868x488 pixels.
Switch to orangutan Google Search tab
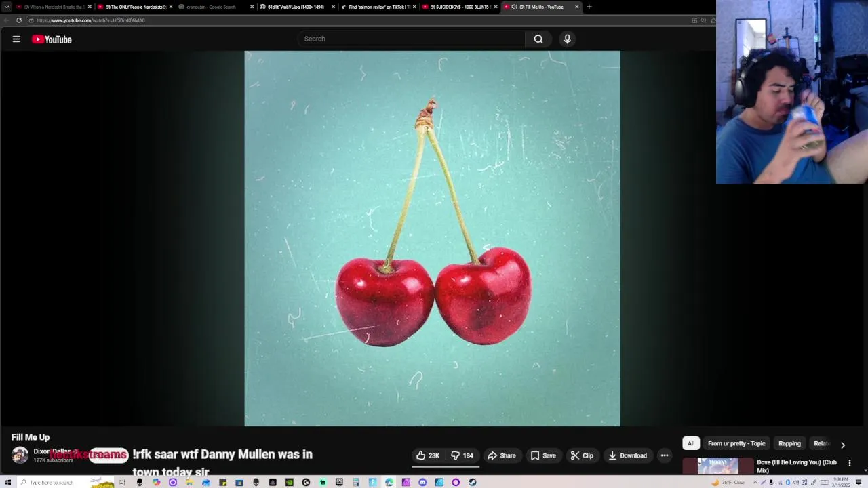pyautogui.click(x=216, y=7)
